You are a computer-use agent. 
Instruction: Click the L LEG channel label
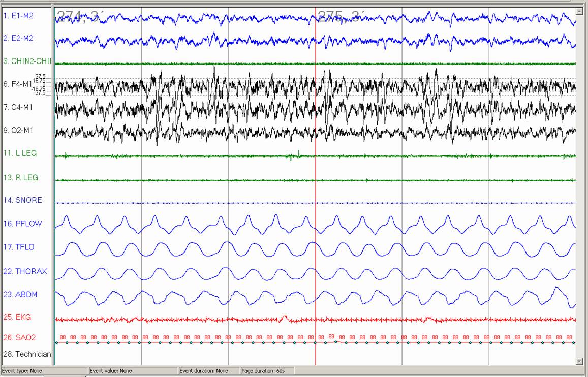[x=20, y=153]
